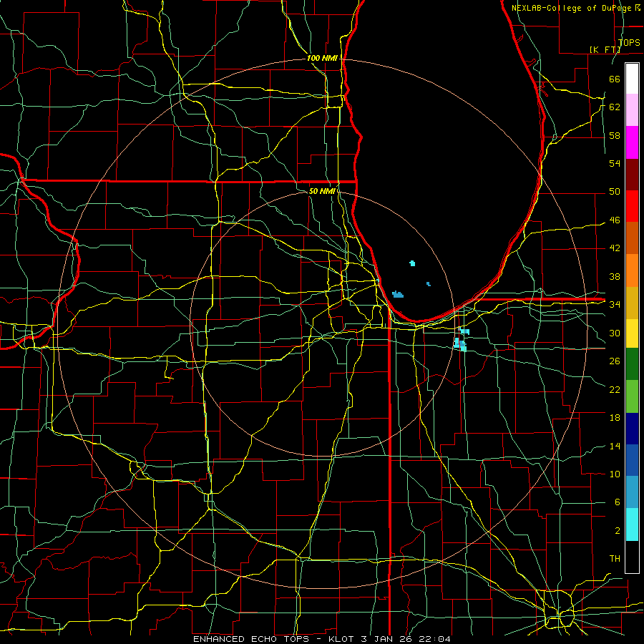Click the 30 legend value
This screenshot has width=644, height=644.
tap(615, 333)
